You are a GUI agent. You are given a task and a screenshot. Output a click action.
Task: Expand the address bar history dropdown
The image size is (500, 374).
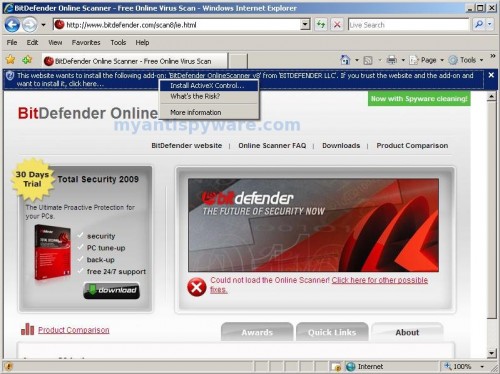click(305, 25)
